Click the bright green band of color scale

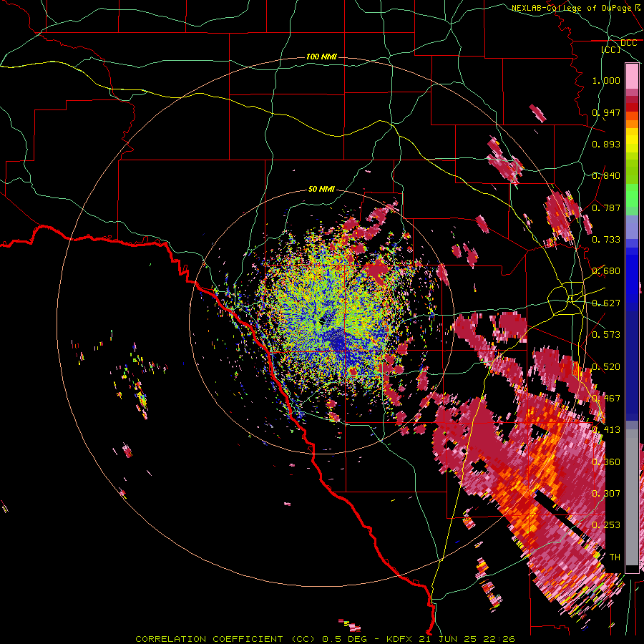[632, 195]
